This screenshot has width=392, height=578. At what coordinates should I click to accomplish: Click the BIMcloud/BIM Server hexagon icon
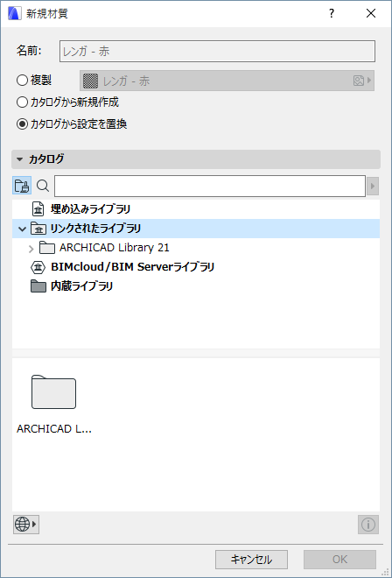pyautogui.click(x=38, y=267)
